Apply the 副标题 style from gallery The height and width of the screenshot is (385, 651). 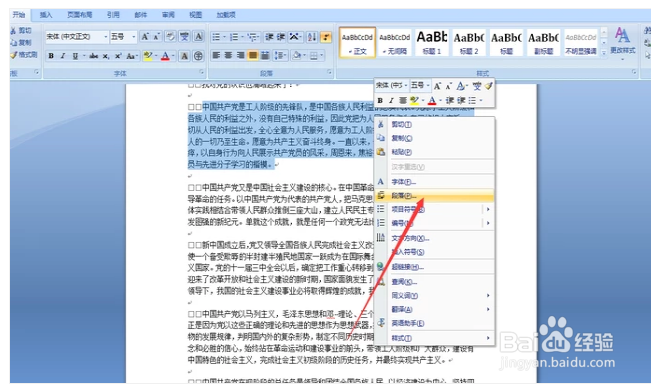pos(543,42)
